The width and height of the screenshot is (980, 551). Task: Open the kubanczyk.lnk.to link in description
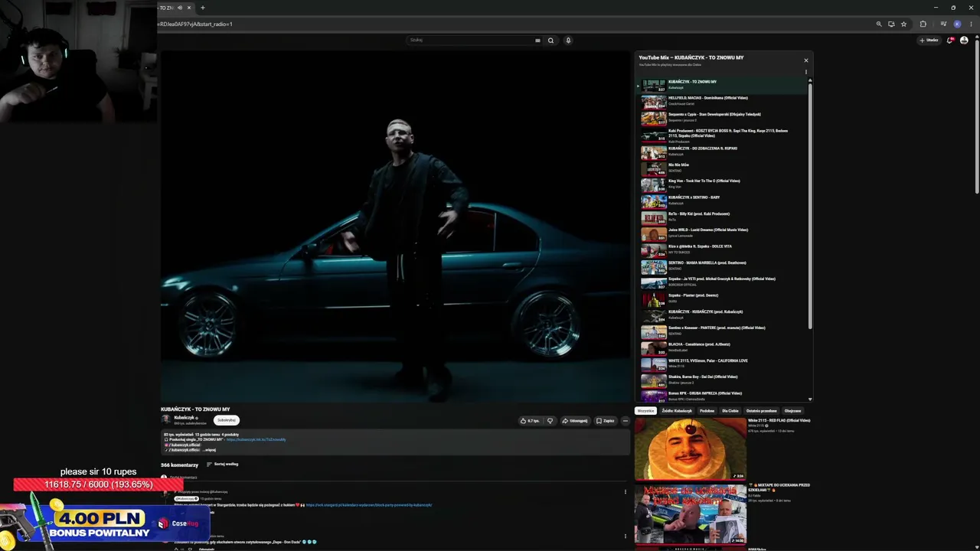256,439
